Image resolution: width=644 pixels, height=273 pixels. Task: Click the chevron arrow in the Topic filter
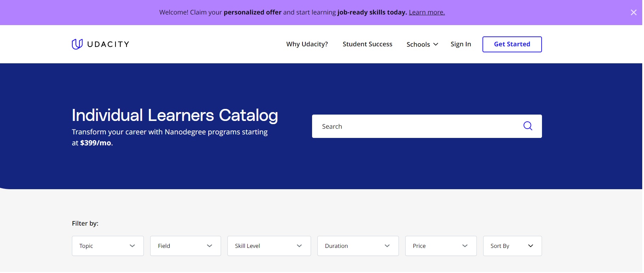tap(132, 246)
